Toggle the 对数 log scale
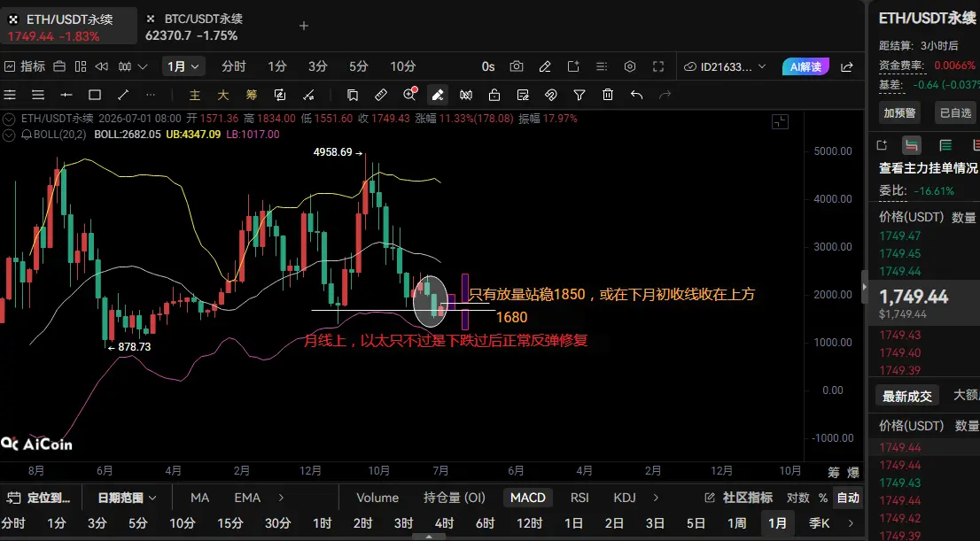Image resolution: width=980 pixels, height=541 pixels. point(798,498)
